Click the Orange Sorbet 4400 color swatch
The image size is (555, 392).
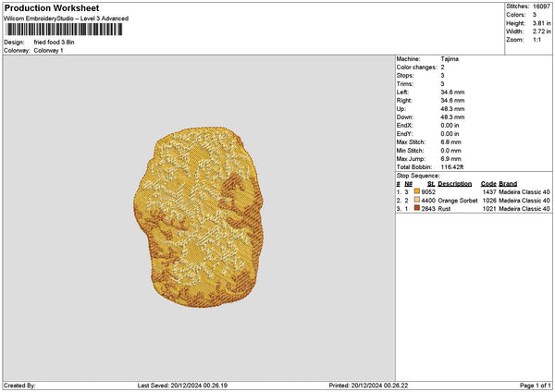tap(417, 201)
